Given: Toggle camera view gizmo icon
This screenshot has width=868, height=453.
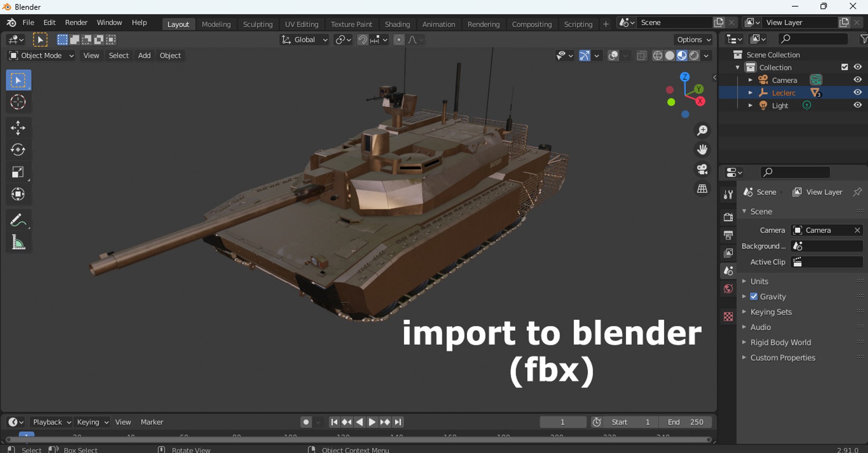Looking at the screenshot, I should pyautogui.click(x=702, y=169).
